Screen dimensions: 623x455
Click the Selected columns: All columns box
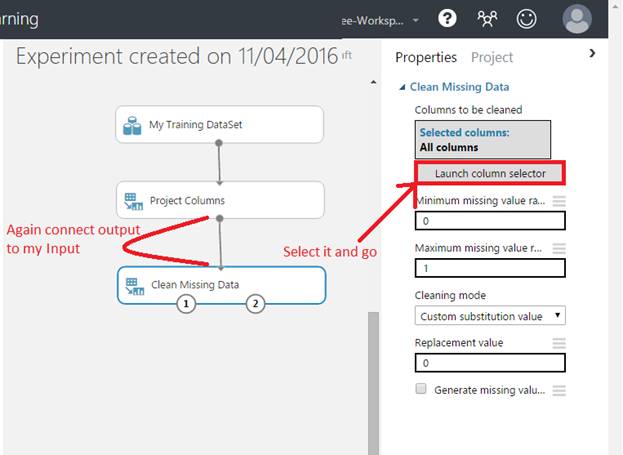pyautogui.click(x=483, y=139)
